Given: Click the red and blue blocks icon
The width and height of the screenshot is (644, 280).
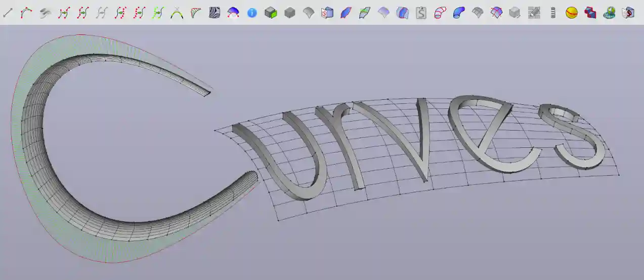Looking at the screenshot, I should 590,13.
